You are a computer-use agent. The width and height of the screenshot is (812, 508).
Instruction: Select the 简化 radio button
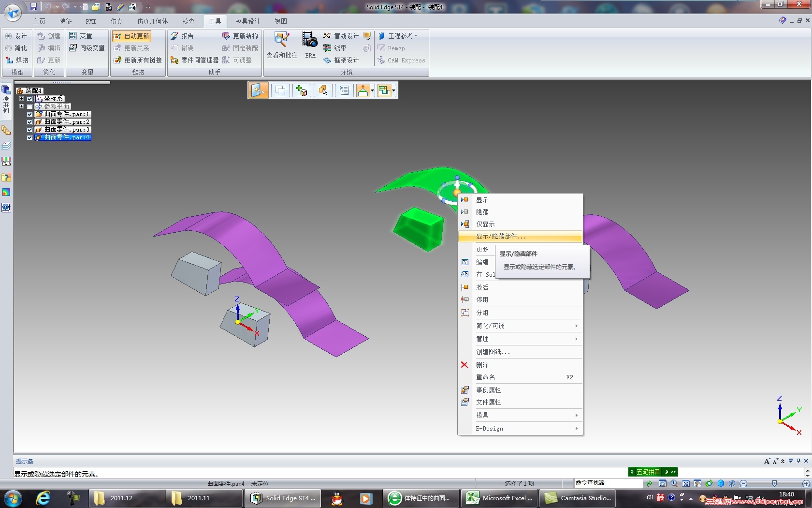point(9,48)
